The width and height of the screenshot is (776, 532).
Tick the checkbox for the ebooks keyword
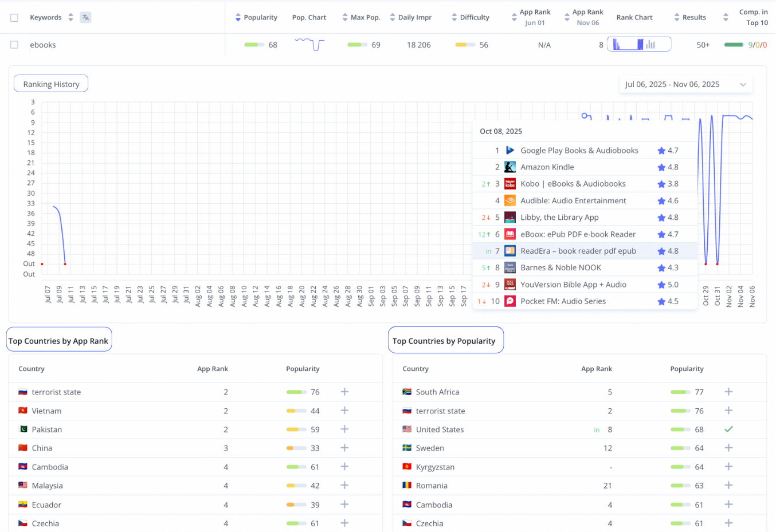[14, 45]
